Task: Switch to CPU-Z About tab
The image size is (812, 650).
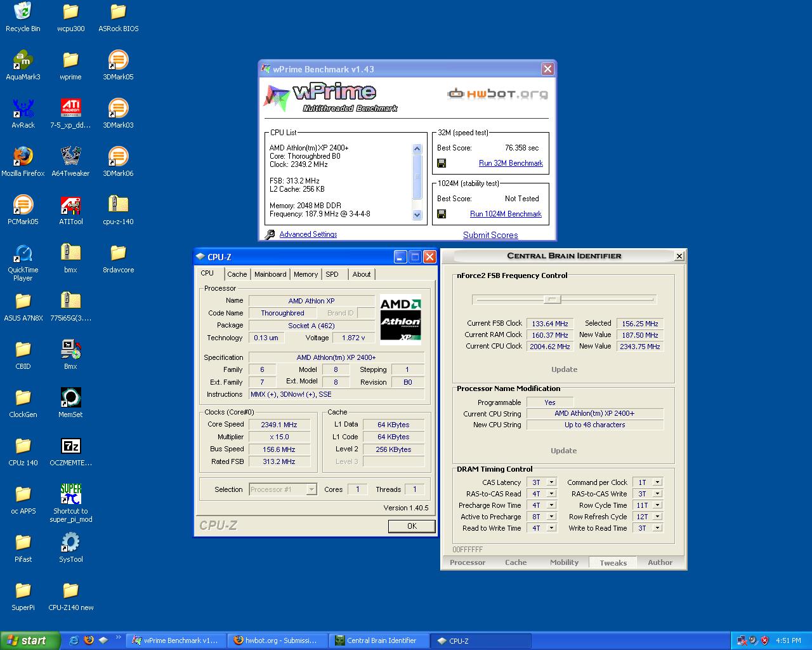Action: [362, 274]
